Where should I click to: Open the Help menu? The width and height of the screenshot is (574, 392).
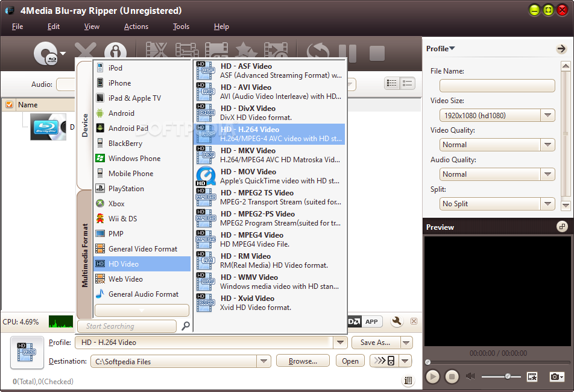click(x=221, y=27)
